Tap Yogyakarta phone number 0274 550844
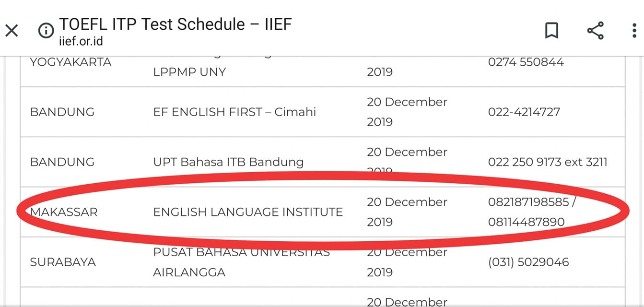 coord(526,62)
